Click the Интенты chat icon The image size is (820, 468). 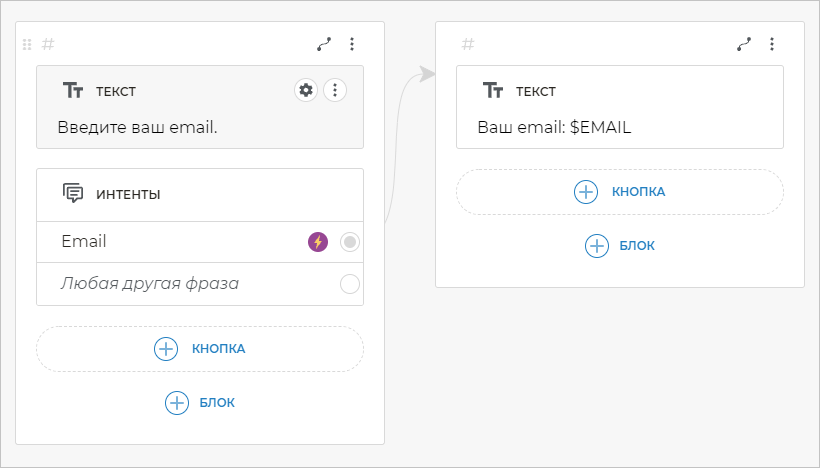(73, 194)
